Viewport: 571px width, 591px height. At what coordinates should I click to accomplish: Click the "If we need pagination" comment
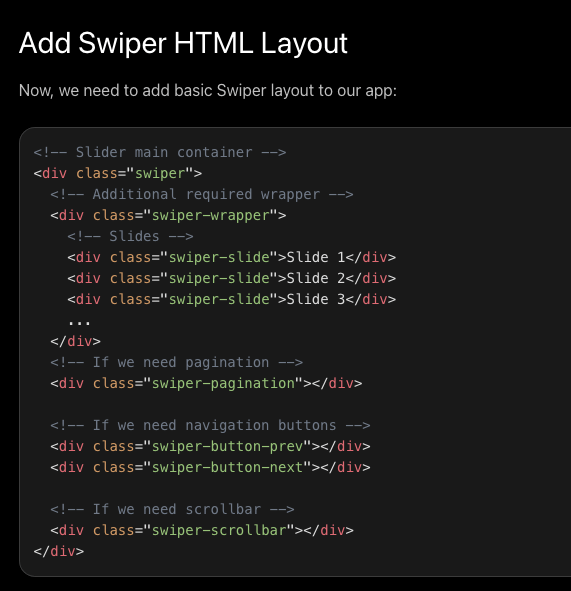point(176,363)
